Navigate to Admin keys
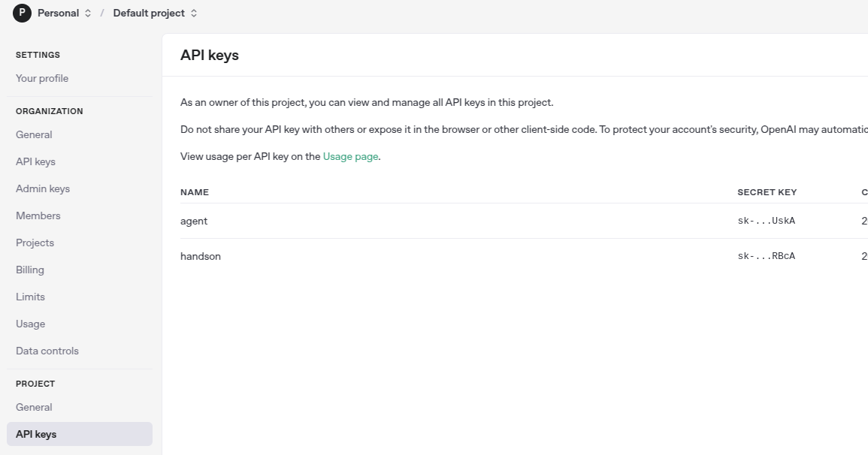The width and height of the screenshot is (868, 455). (43, 188)
